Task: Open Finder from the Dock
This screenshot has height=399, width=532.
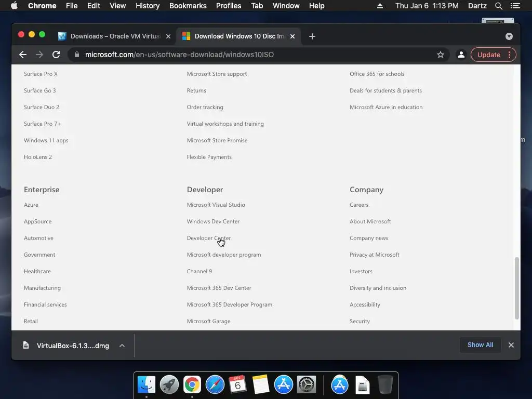Action: pos(147,384)
